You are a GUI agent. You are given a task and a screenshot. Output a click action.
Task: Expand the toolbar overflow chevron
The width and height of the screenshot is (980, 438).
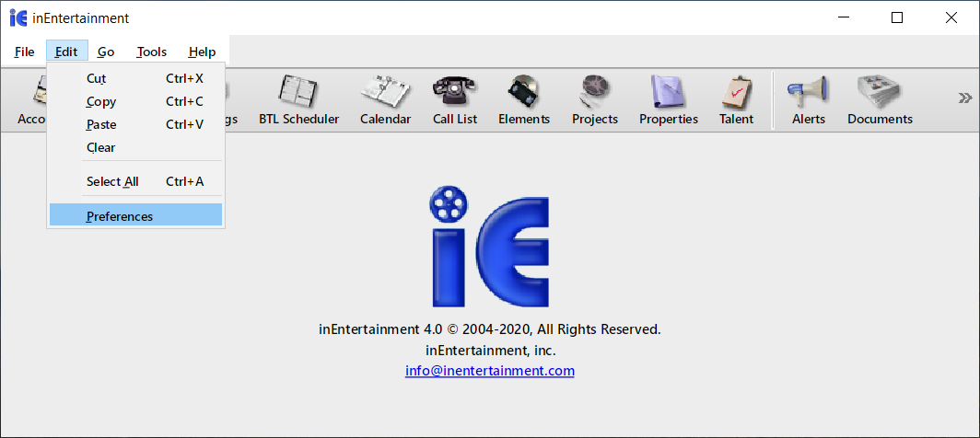pyautogui.click(x=965, y=98)
